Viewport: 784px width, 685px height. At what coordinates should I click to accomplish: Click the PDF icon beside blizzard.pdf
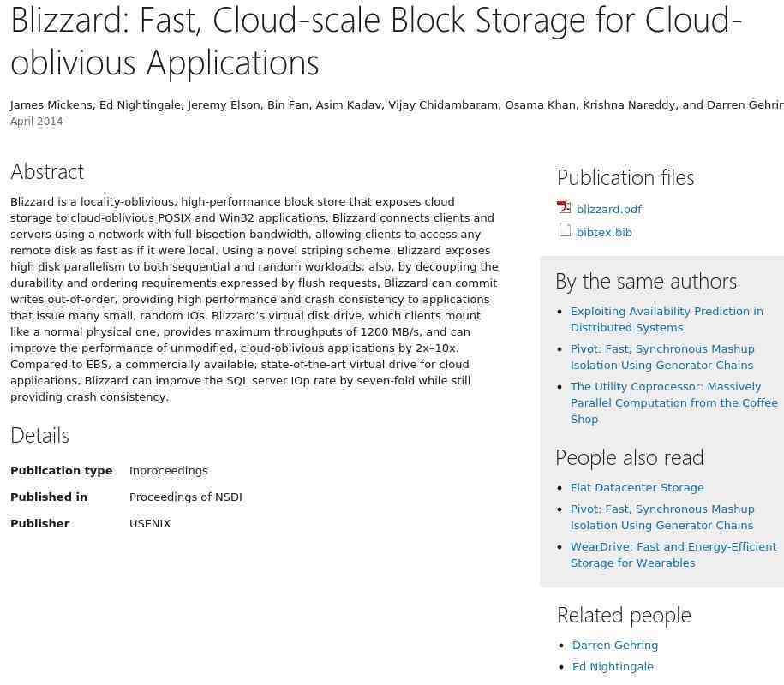point(564,207)
